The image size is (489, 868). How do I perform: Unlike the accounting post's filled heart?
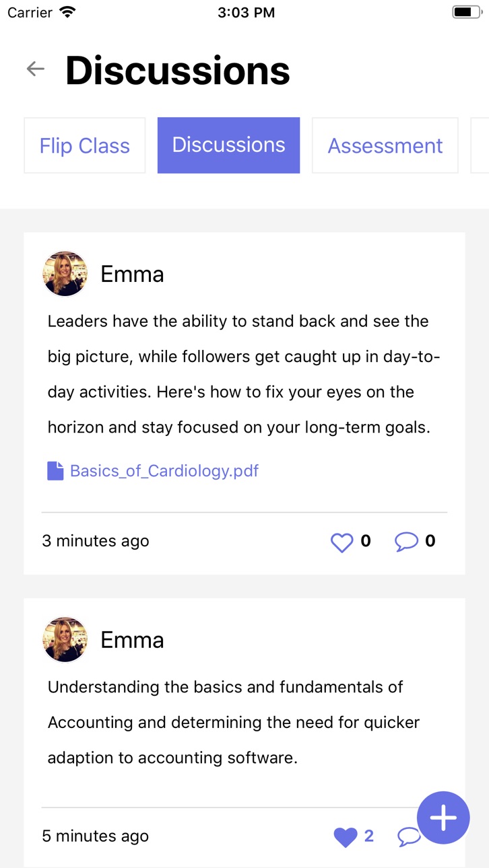pos(346,837)
